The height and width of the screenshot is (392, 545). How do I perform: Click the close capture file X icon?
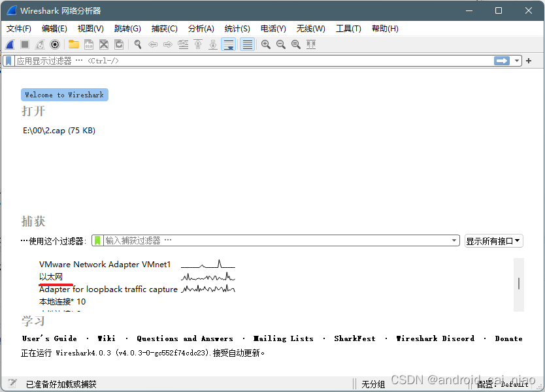pos(104,44)
